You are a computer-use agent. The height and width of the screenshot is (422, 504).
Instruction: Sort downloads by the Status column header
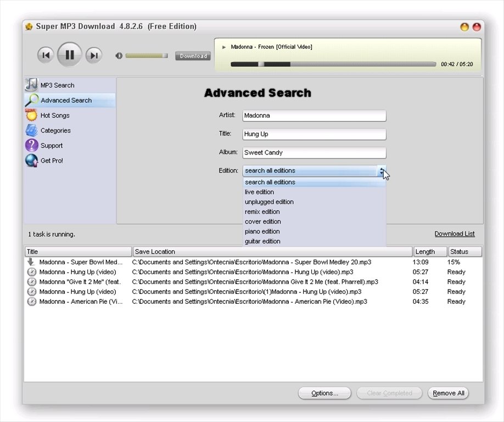tap(465, 252)
